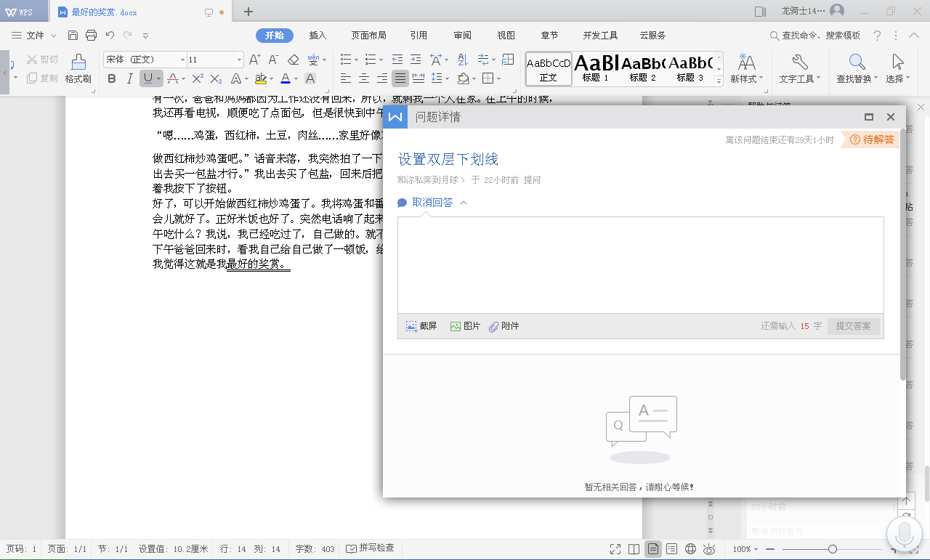Open the highlight color dropdown arrow
Viewport: 930px width, 560px height.
(x=271, y=78)
